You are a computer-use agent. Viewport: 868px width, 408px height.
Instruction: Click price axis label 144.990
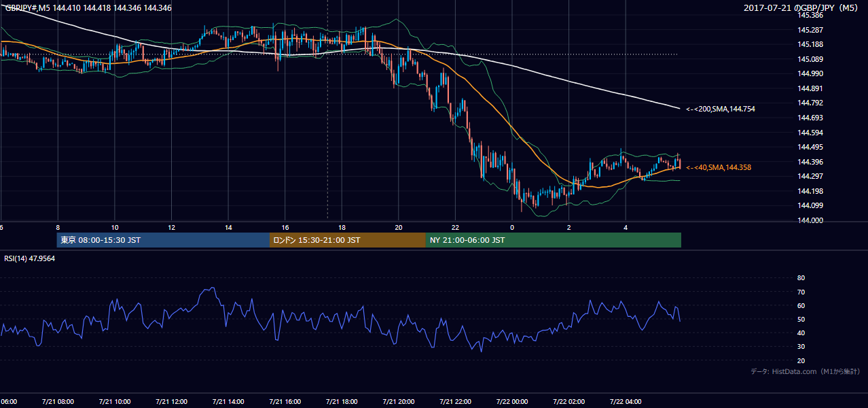[x=811, y=73]
